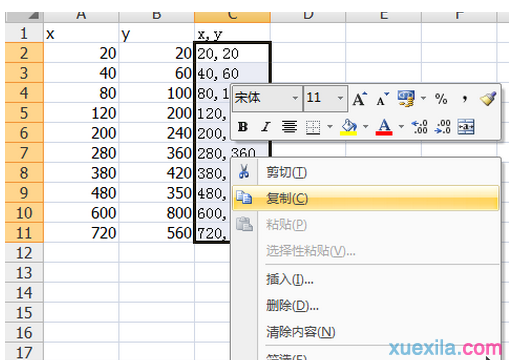Click the decrease decimal icon
Image resolution: width=510 pixels, height=360 pixels.
pyautogui.click(x=443, y=127)
